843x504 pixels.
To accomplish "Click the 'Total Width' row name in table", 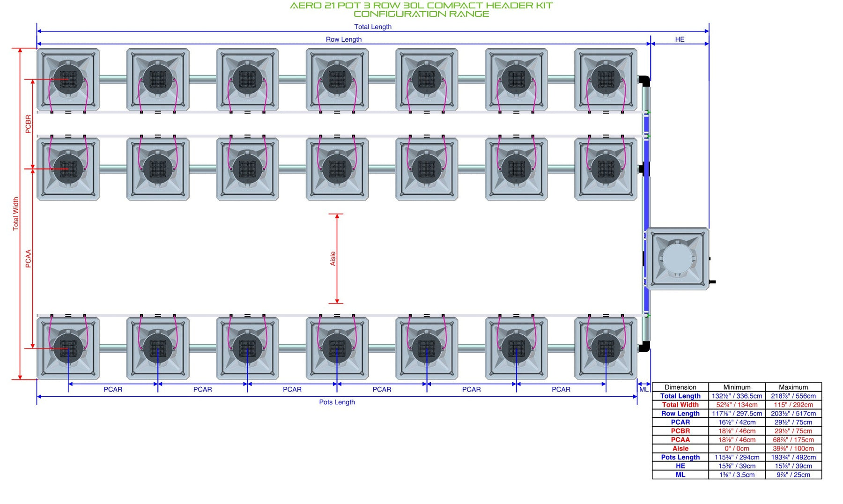I will coord(680,405).
